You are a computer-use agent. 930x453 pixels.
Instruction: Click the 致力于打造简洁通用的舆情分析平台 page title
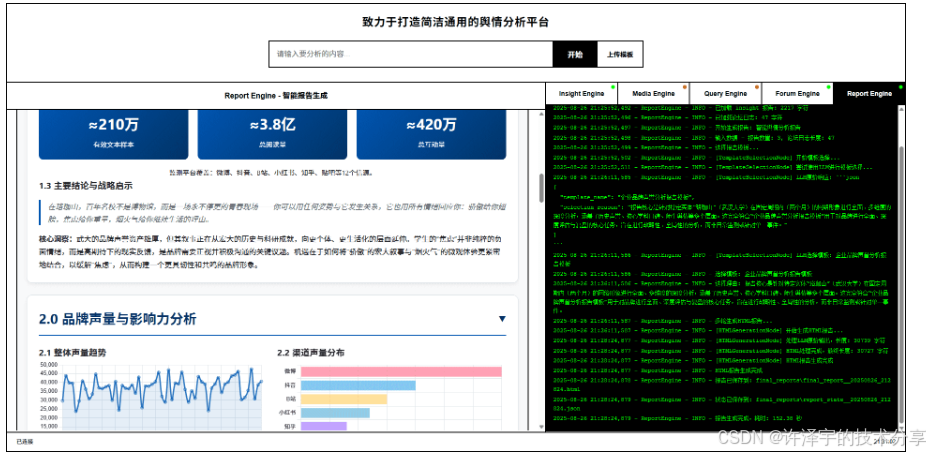[x=456, y=22]
